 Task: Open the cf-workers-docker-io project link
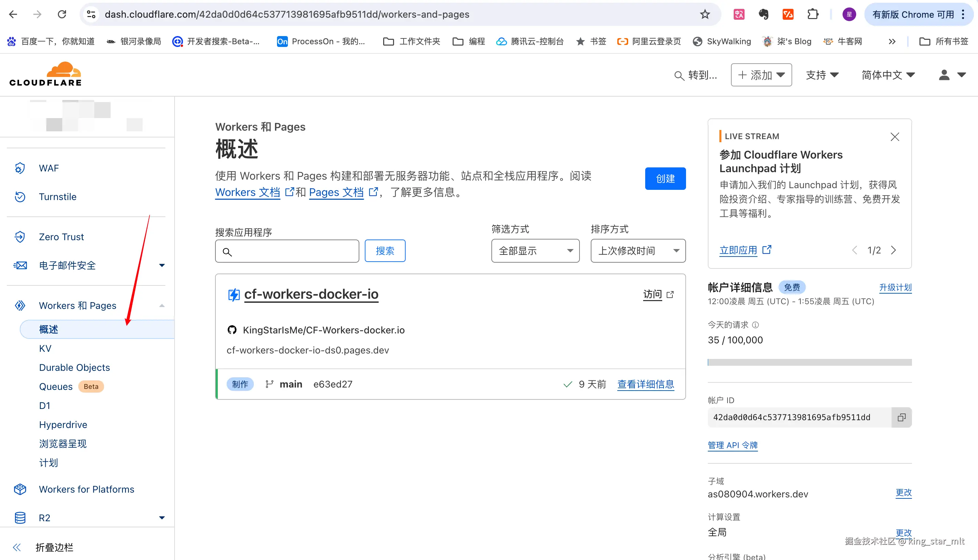point(311,294)
